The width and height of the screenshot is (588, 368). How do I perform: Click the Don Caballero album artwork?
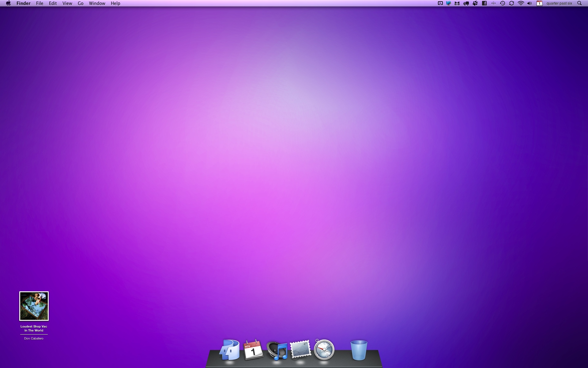point(34,306)
